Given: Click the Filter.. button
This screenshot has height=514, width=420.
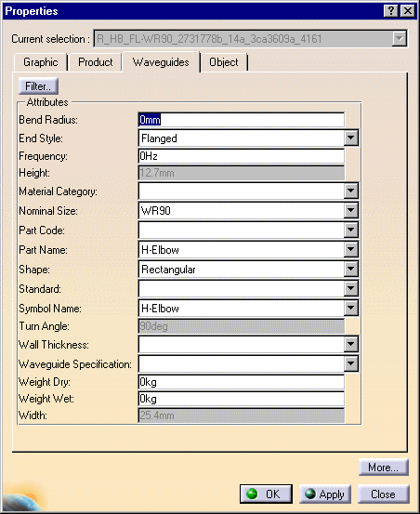Looking at the screenshot, I should pyautogui.click(x=38, y=86).
